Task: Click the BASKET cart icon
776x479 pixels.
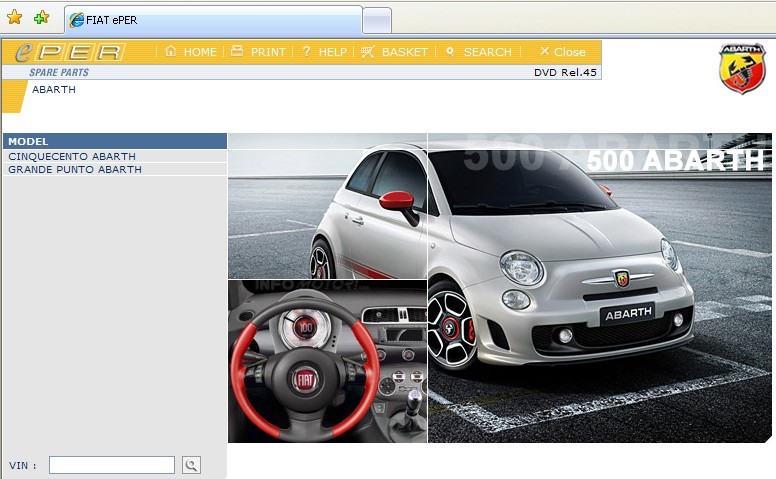Action: coord(368,51)
